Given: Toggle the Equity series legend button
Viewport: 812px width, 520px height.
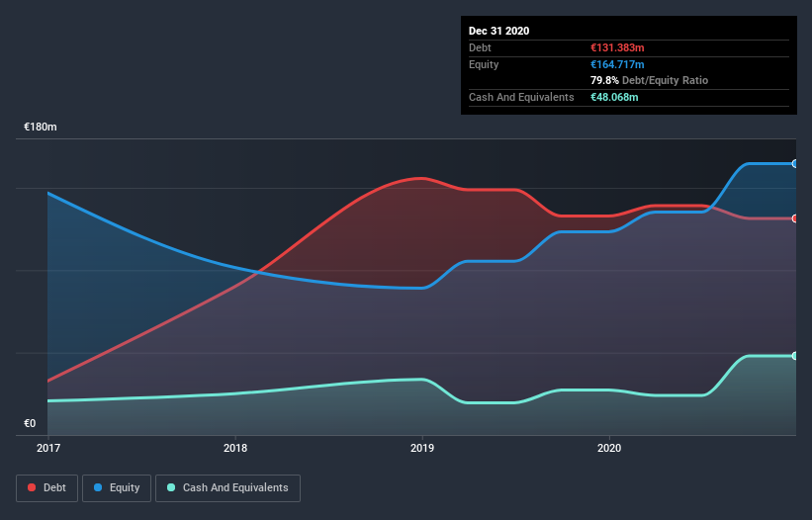Looking at the screenshot, I should coord(117,488).
